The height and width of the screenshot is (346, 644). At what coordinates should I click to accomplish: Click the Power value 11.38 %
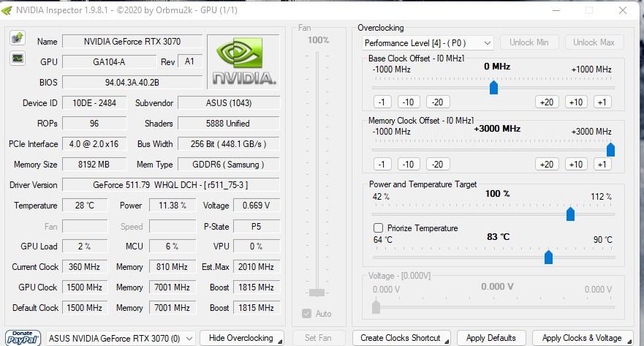click(x=173, y=206)
